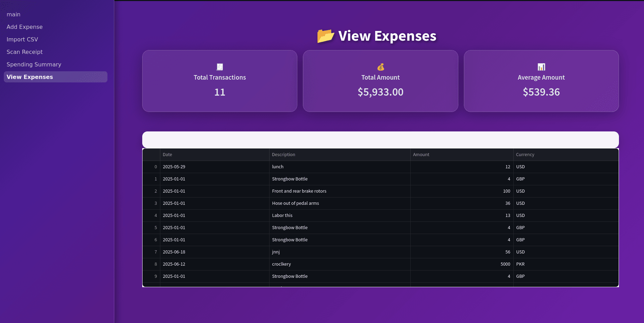The image size is (644, 323).
Task: Click the folder icon beside View Expenses
Action: (x=325, y=36)
